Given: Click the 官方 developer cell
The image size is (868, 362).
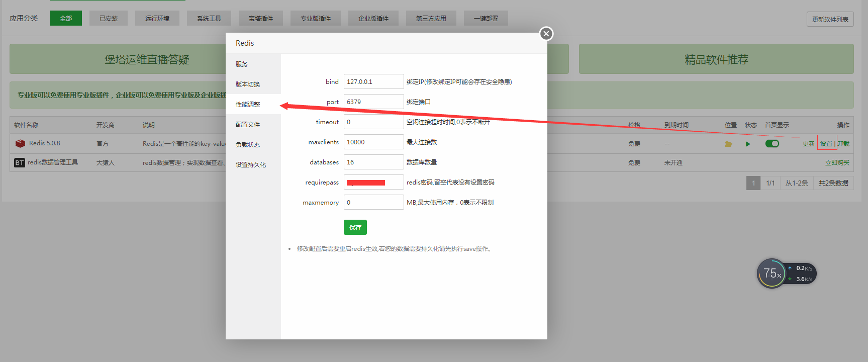Looking at the screenshot, I should [x=103, y=143].
